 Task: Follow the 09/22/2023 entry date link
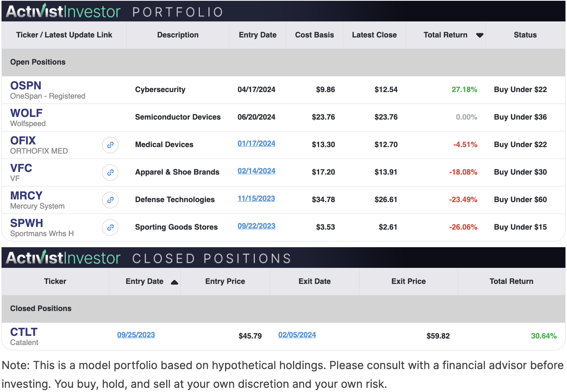256,226
